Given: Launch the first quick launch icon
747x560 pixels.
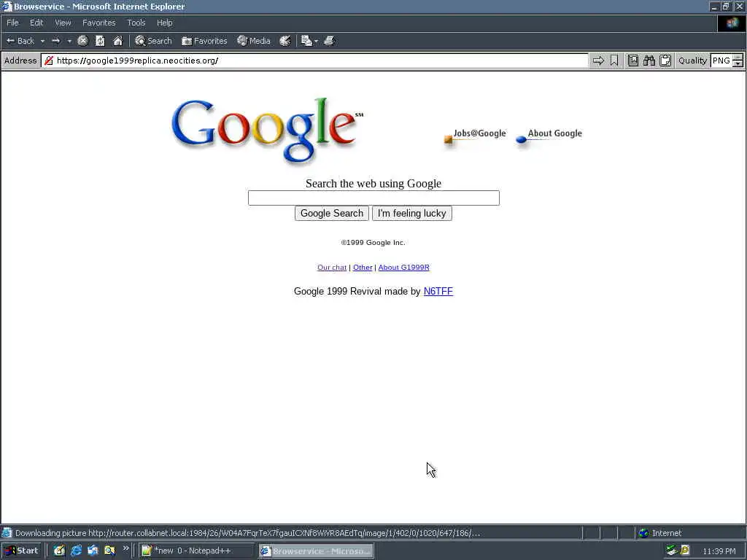Looking at the screenshot, I should [59, 551].
